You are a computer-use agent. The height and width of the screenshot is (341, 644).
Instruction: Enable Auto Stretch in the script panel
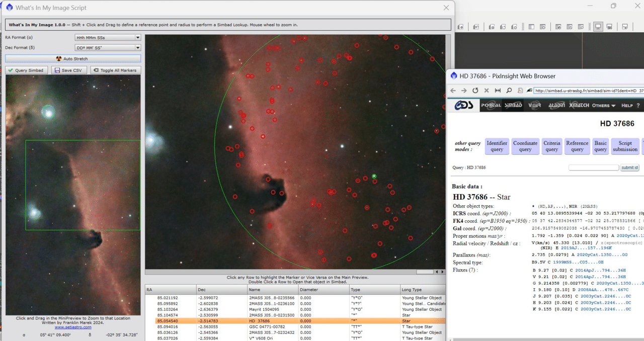[72, 58]
